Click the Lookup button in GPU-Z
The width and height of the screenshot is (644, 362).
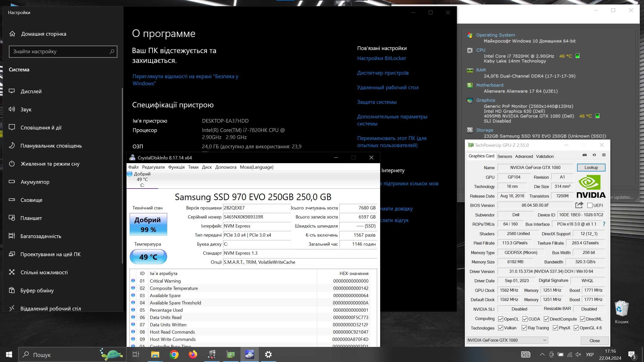[x=591, y=167]
